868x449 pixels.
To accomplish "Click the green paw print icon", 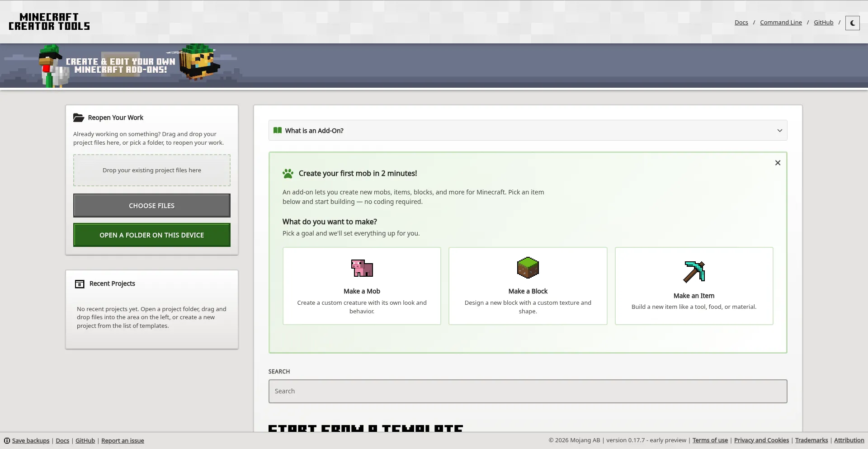I will click(288, 173).
